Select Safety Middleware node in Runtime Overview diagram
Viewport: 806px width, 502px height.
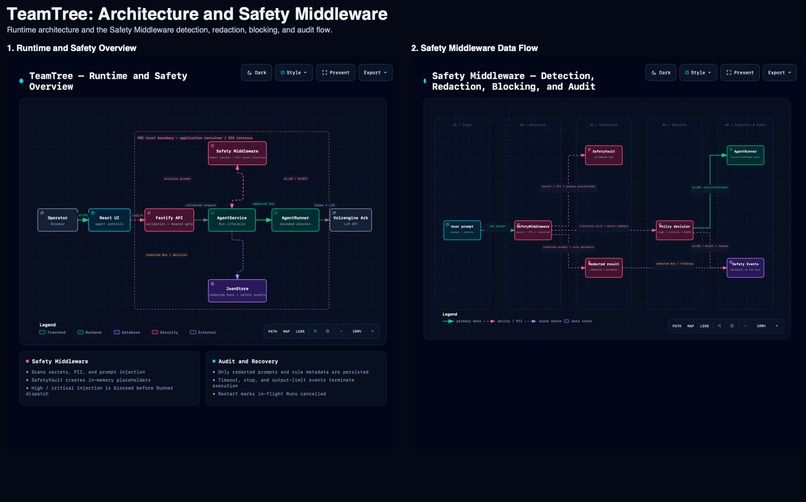pos(237,153)
